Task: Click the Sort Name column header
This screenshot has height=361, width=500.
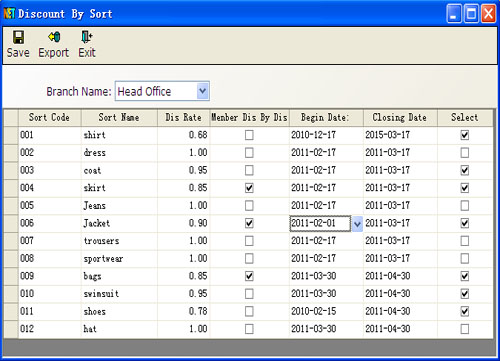Action: pyautogui.click(x=119, y=117)
